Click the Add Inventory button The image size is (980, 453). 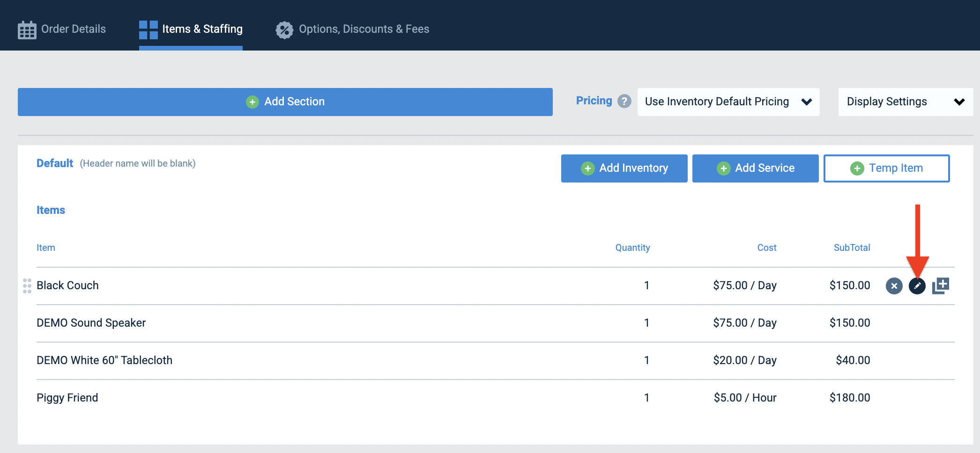624,168
